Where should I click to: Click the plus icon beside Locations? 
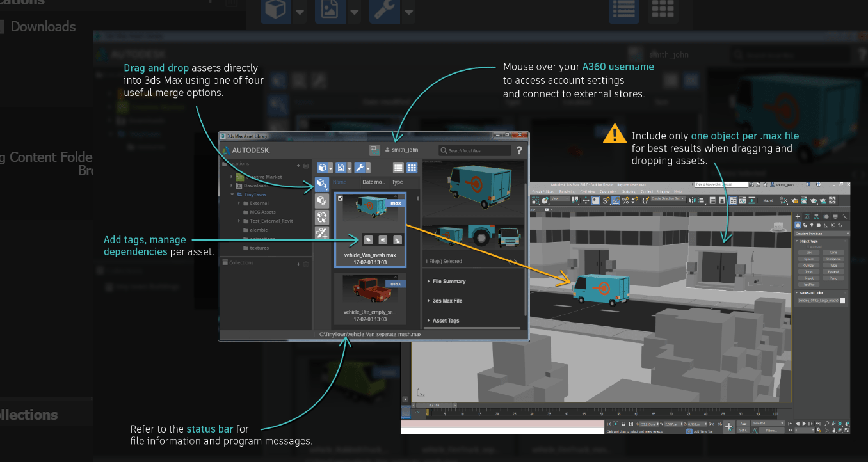[x=299, y=165]
